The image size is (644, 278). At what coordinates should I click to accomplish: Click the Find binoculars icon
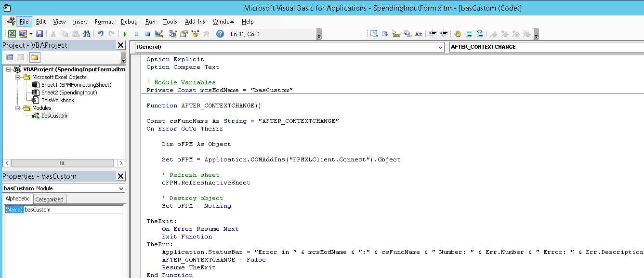[87, 34]
